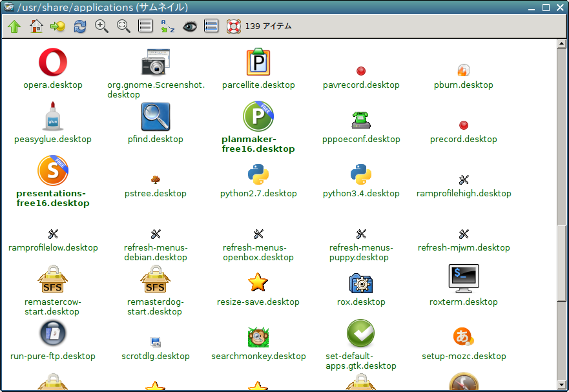The width and height of the screenshot is (569, 392).
Task: Select precord.desktop red dot icon
Action: point(464,125)
